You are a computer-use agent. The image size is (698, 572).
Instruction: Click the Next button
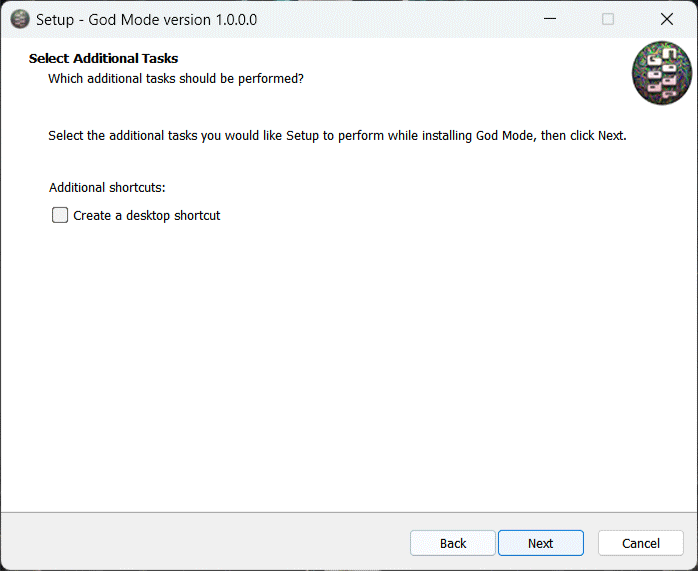click(x=540, y=543)
